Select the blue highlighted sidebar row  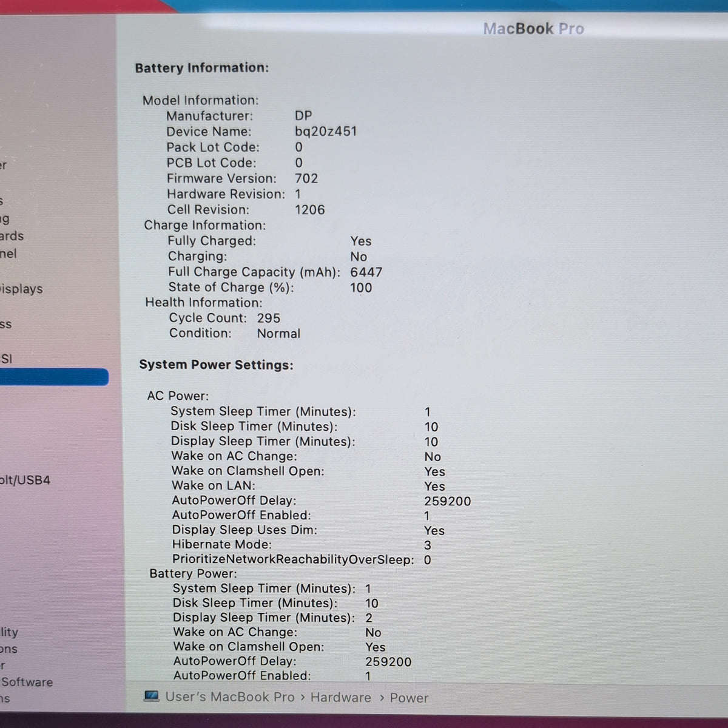click(54, 377)
